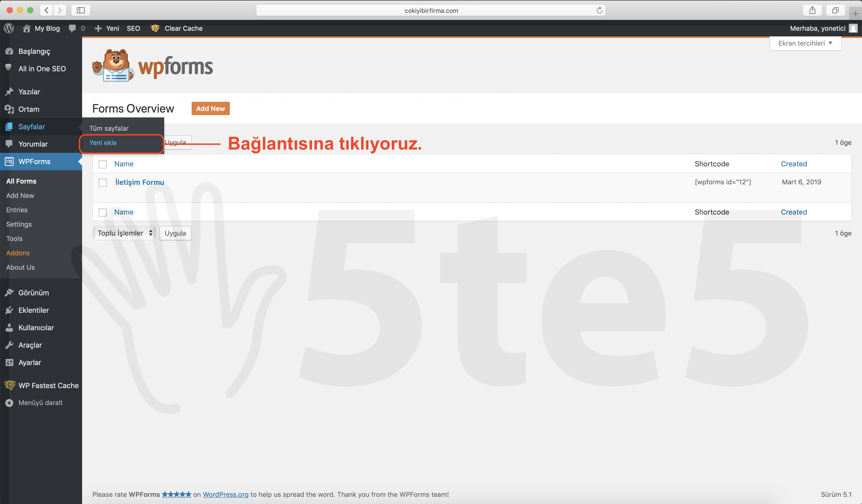This screenshot has height=504, width=862.
Task: Tick the İletişim Formu row checkbox
Action: tap(103, 183)
